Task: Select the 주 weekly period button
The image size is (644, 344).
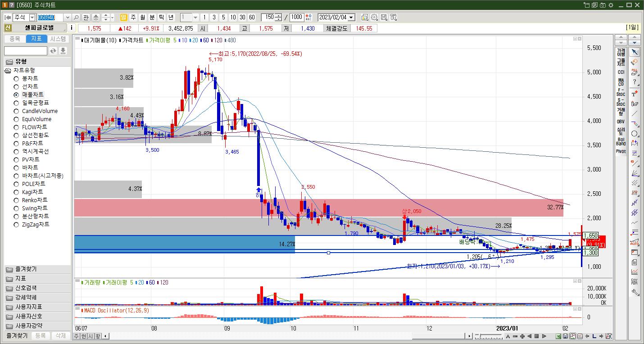Action: (133, 17)
